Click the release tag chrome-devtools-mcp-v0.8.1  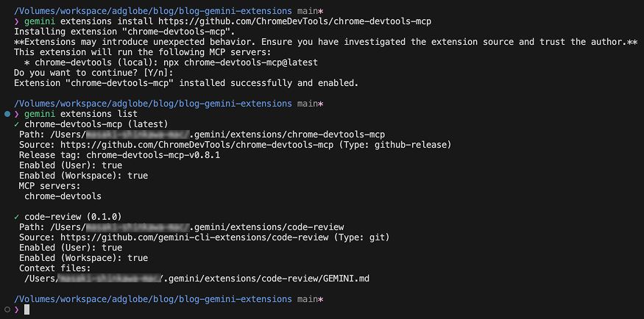click(153, 155)
